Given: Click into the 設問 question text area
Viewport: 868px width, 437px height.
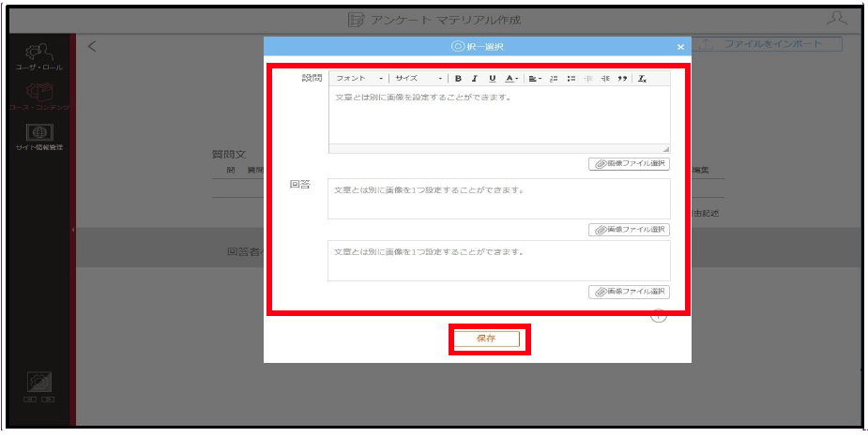Looking at the screenshot, I should click(x=499, y=115).
